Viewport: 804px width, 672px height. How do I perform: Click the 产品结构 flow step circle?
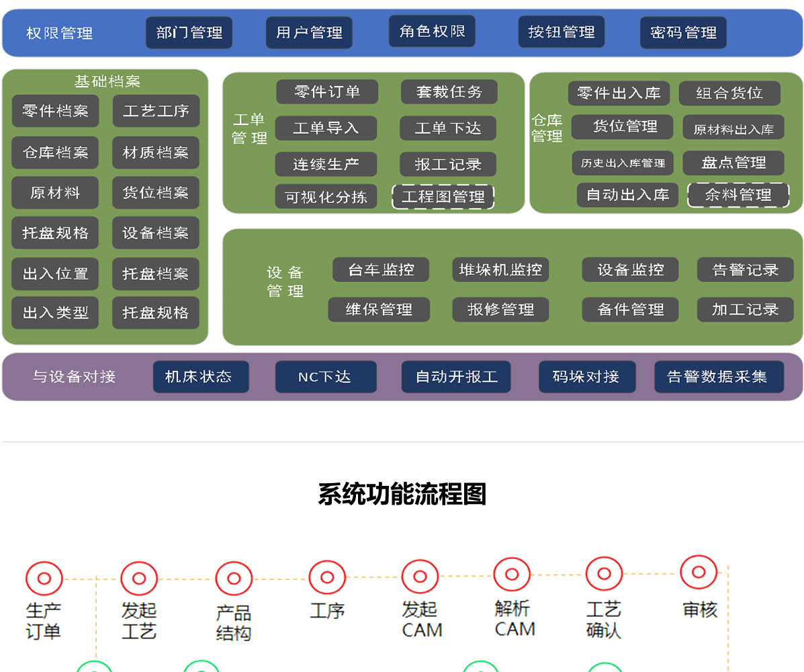234,578
